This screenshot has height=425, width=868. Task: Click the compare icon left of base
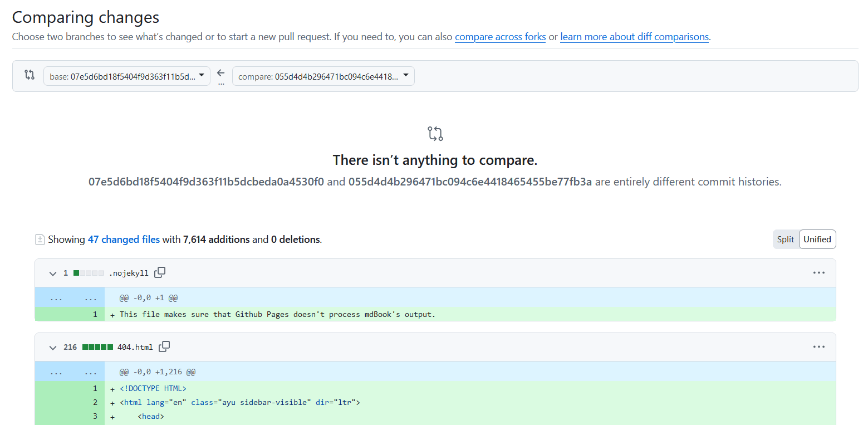(x=30, y=75)
